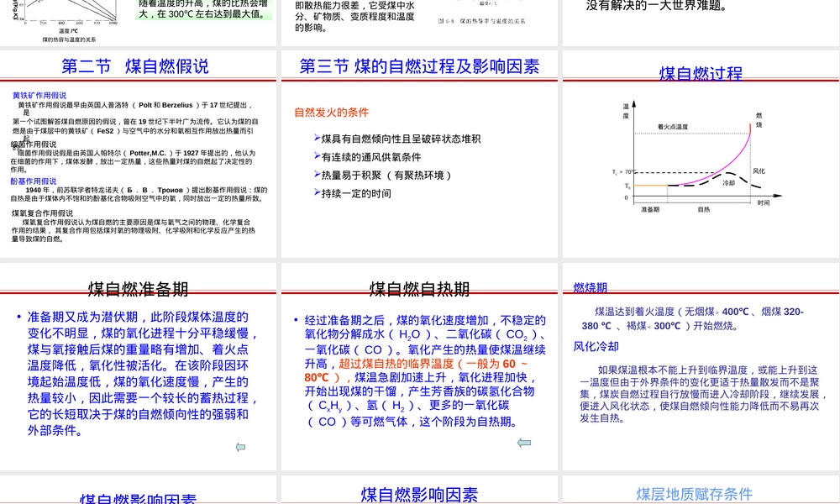Select bullet 有连续的通风供氧条件
The width and height of the screenshot is (840, 504).
(368, 157)
